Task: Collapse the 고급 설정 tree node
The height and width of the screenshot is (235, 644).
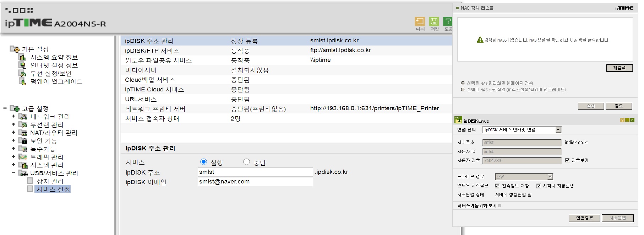Action: (5, 108)
